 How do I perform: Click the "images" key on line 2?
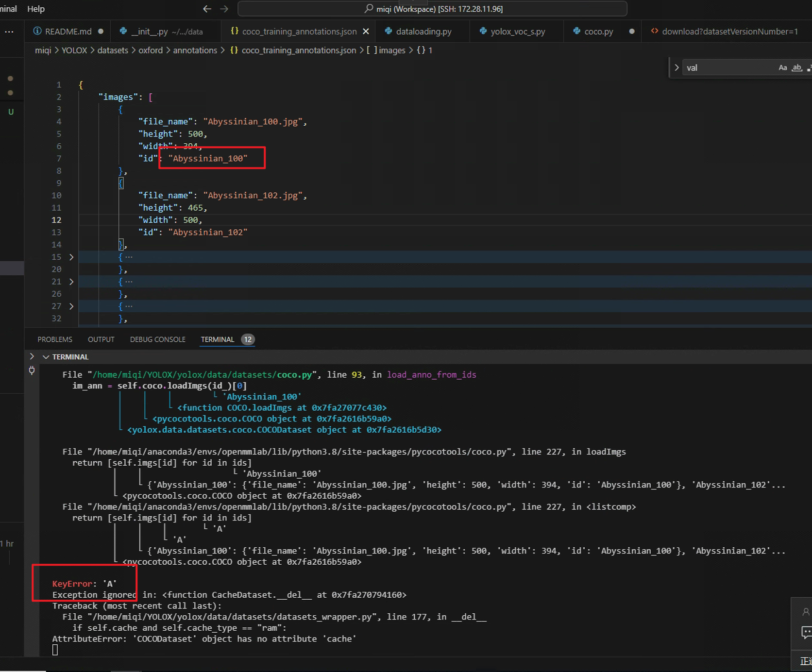coord(118,97)
